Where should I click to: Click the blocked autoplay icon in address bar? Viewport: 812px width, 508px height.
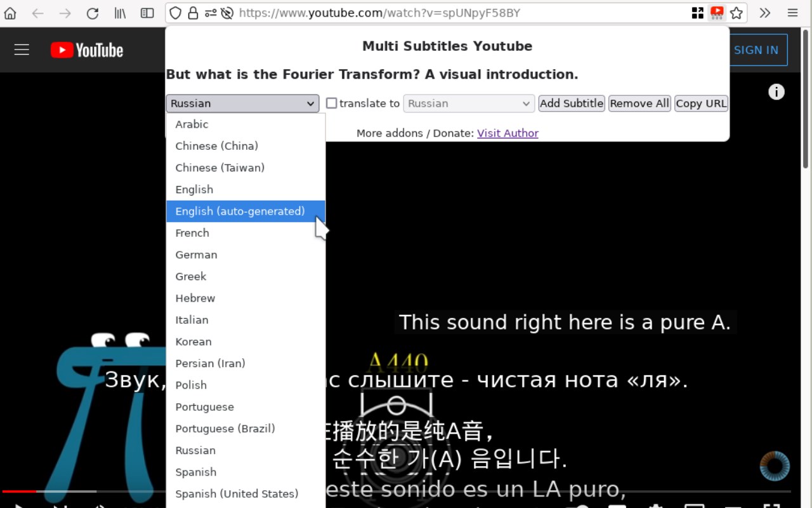227,13
